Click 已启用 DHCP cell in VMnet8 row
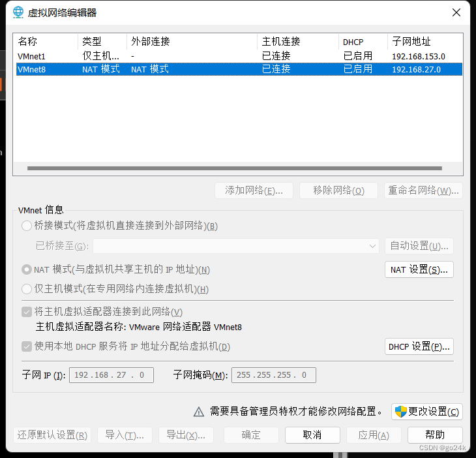The image size is (476, 458). tap(357, 69)
